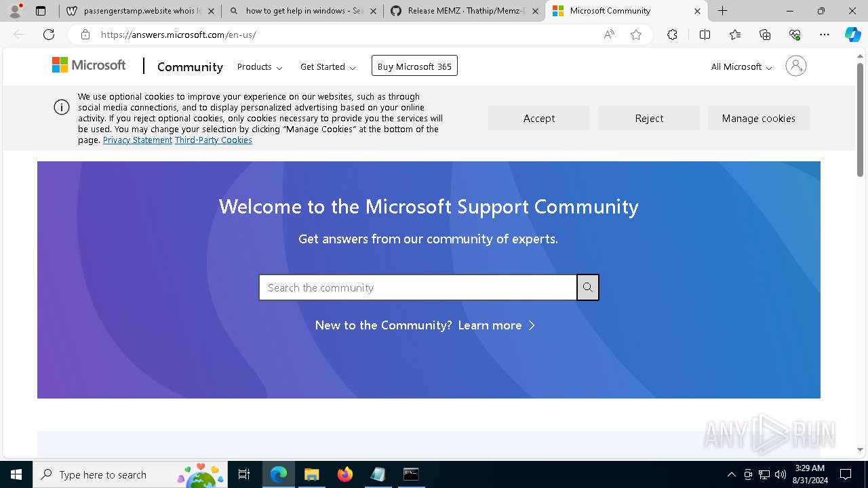The height and width of the screenshot is (488, 868).
Task: Open the Copilot sidebar icon
Action: point(853,35)
